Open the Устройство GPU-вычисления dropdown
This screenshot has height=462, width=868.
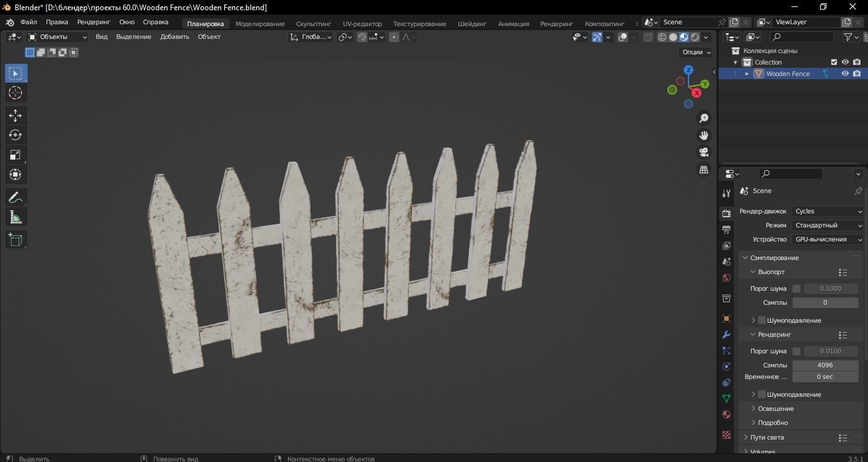(x=828, y=240)
